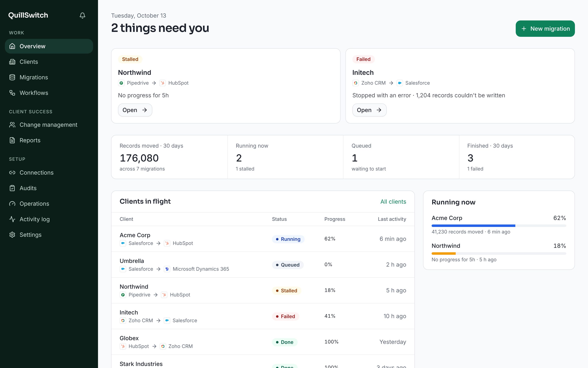588x368 pixels.
Task: Click the Activity log pulse icon
Action: point(12,219)
